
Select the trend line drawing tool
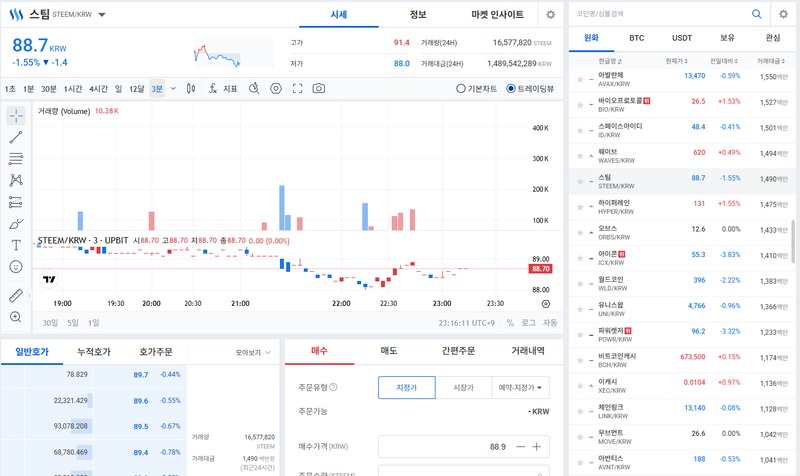click(x=16, y=138)
